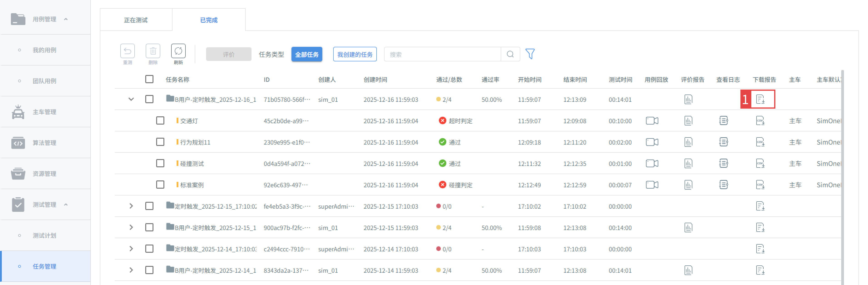
Task: Download CSV report for 碰撞测试
Action: pyautogui.click(x=760, y=164)
